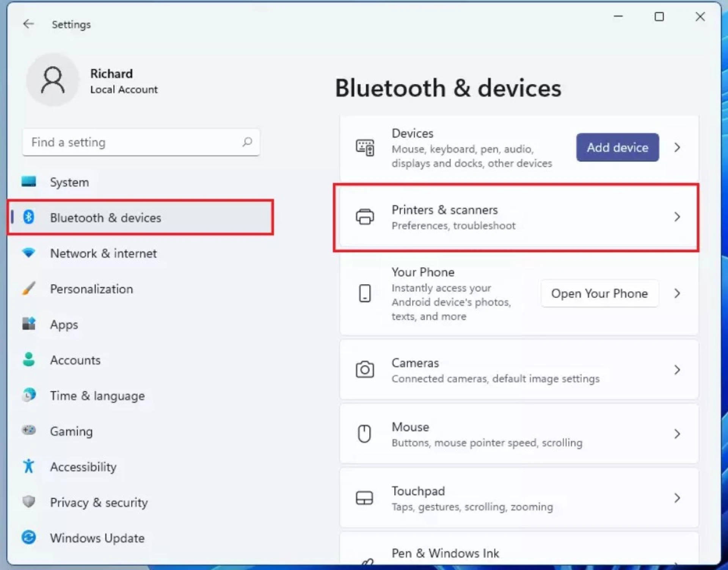Expand Mouse settings via its chevron
This screenshot has height=570, width=728.
pyautogui.click(x=677, y=434)
